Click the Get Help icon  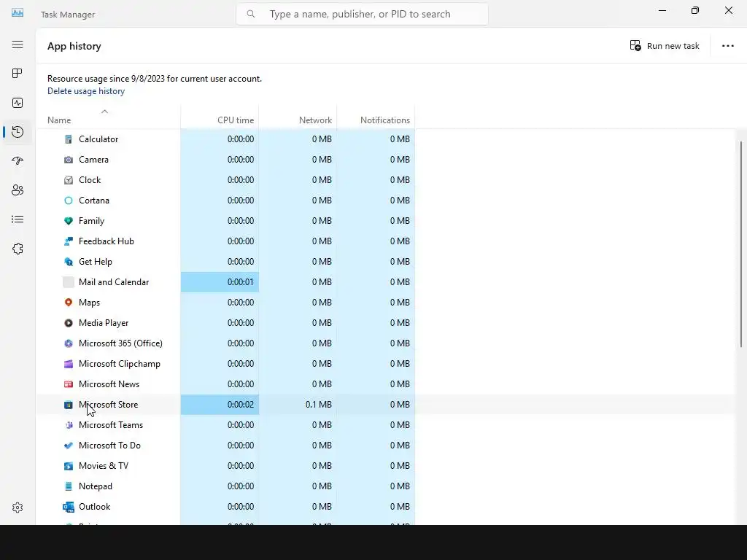69,262
